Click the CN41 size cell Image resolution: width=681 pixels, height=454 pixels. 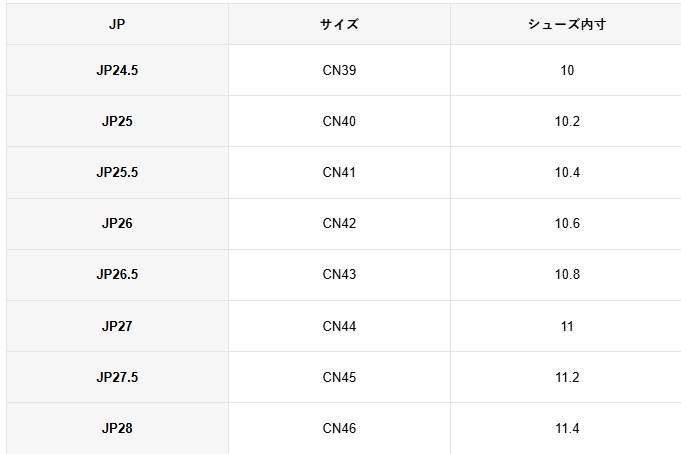339,173
